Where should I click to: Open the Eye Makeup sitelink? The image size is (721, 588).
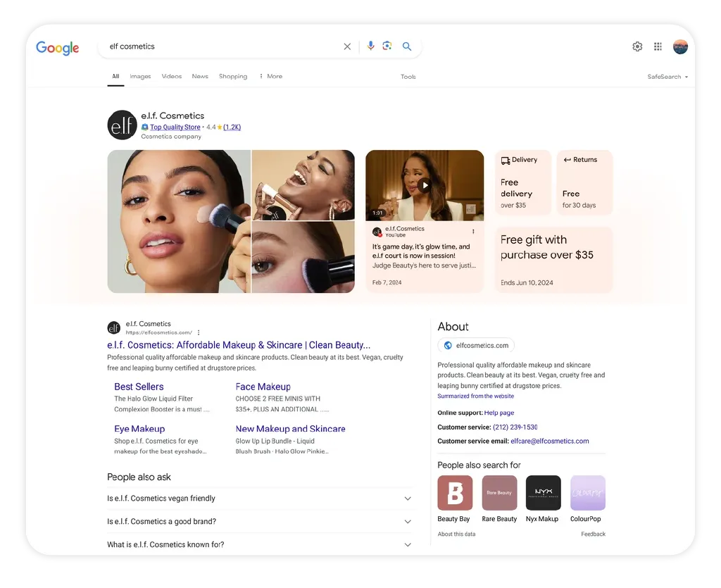pyautogui.click(x=139, y=428)
